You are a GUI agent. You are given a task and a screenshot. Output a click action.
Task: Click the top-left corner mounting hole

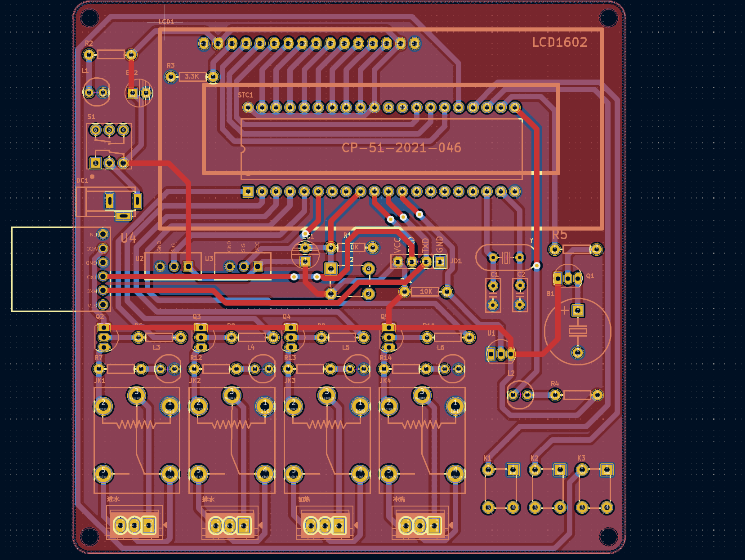click(x=89, y=18)
